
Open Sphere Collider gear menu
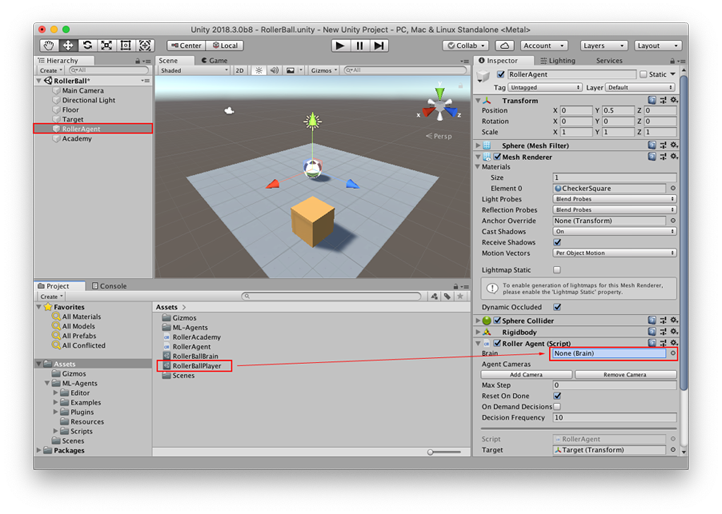[674, 320]
